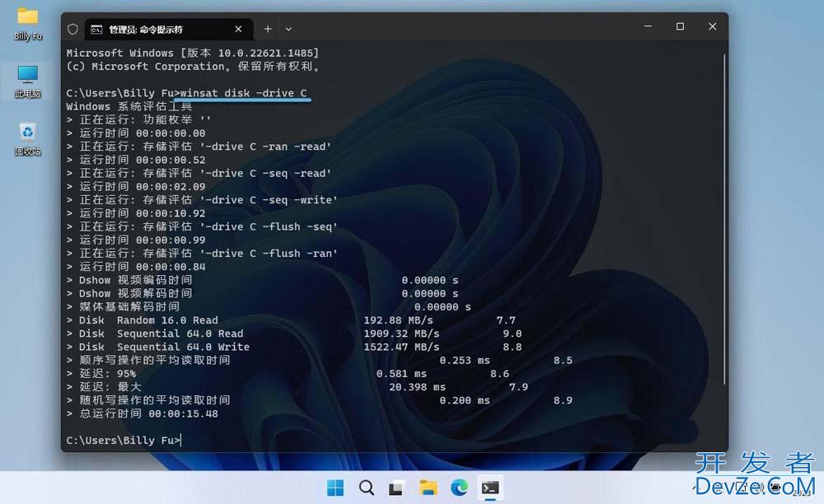Click the Disk Sequential 64.0 Write row

(294, 347)
